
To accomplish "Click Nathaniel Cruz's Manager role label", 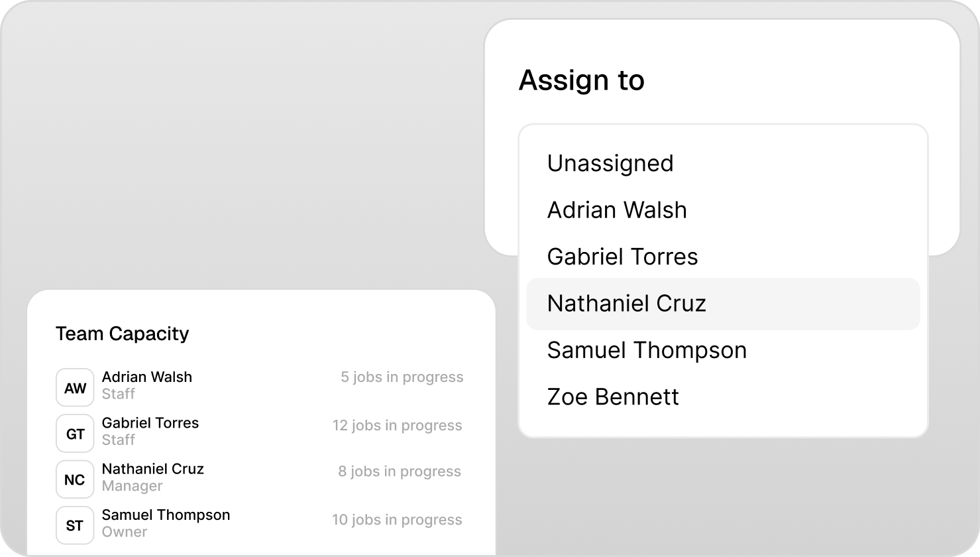I will pyautogui.click(x=133, y=487).
